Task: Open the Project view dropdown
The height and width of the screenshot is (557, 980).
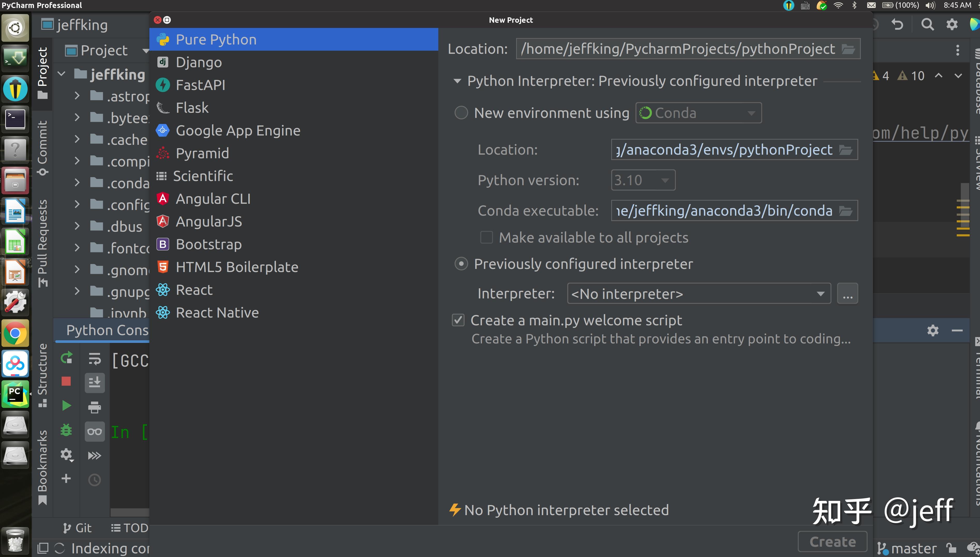Action: [x=145, y=50]
